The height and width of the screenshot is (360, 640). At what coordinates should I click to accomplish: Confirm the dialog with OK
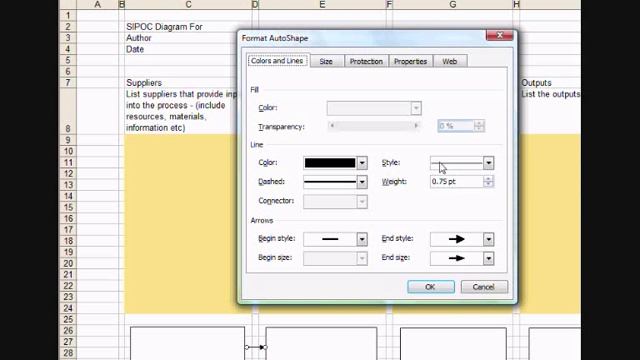point(431,287)
